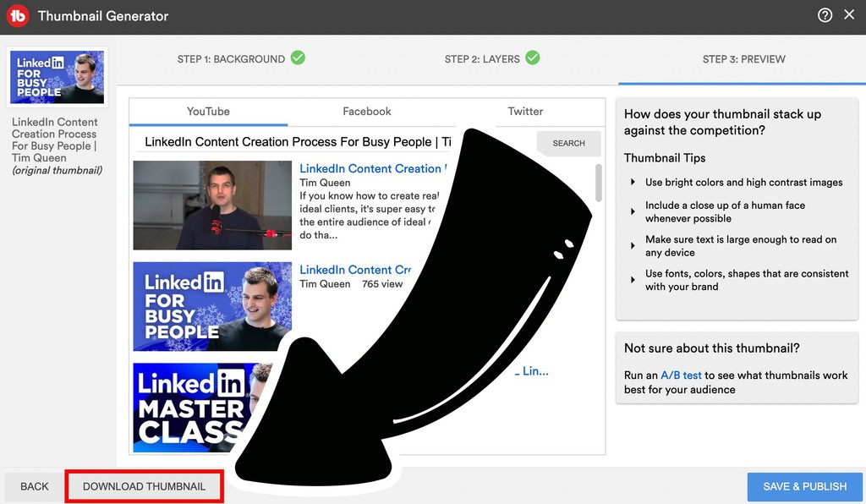Click Tim Queen channel name in first result
Image resolution: width=866 pixels, height=504 pixels.
[325, 183]
